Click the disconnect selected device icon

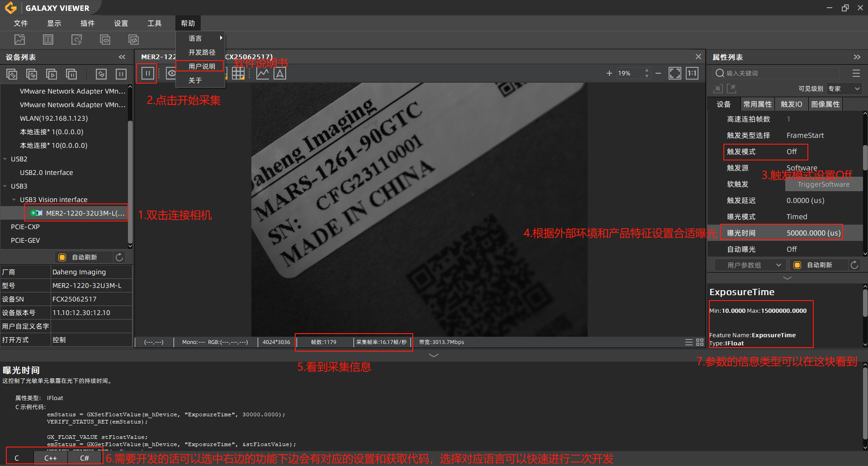point(101,74)
